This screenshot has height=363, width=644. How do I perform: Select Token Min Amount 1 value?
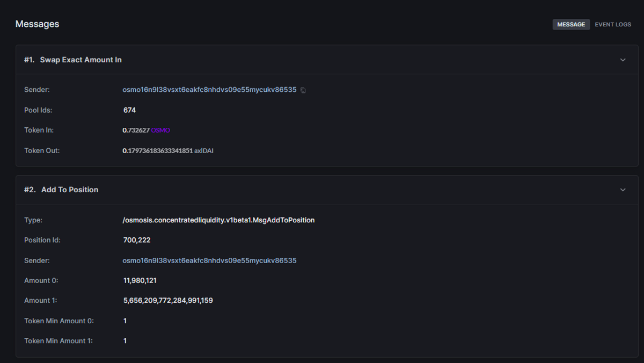(125, 341)
